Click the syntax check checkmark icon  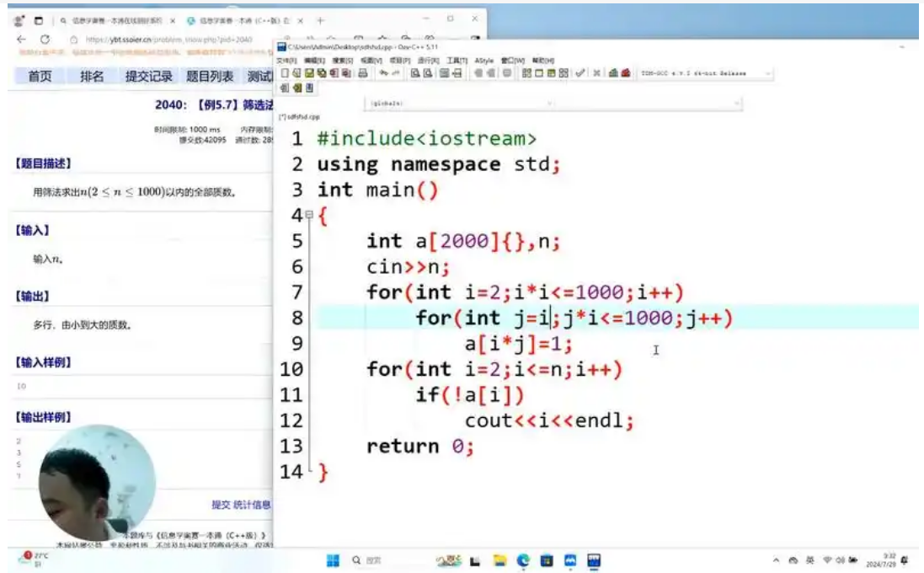[x=580, y=73]
